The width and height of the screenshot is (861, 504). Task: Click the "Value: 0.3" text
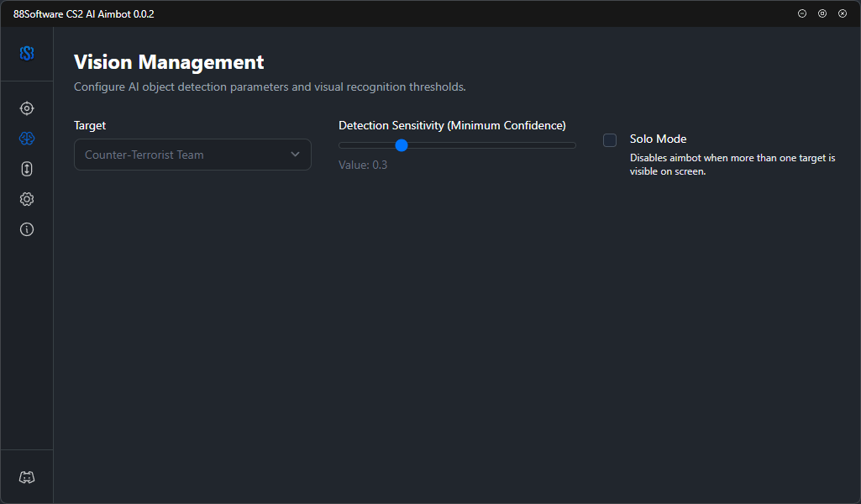tap(363, 165)
